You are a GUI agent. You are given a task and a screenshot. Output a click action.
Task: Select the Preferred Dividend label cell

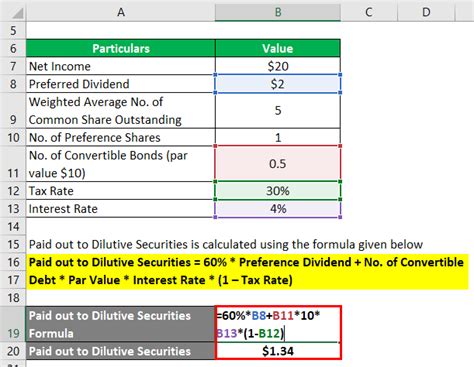point(121,84)
